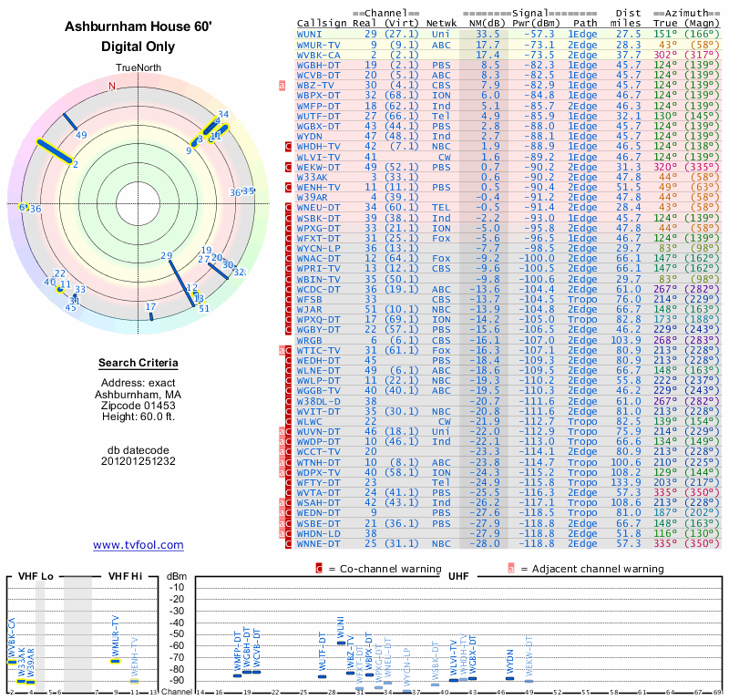
Task: Click the WGBH-DT callsign row
Action: (x=508, y=65)
